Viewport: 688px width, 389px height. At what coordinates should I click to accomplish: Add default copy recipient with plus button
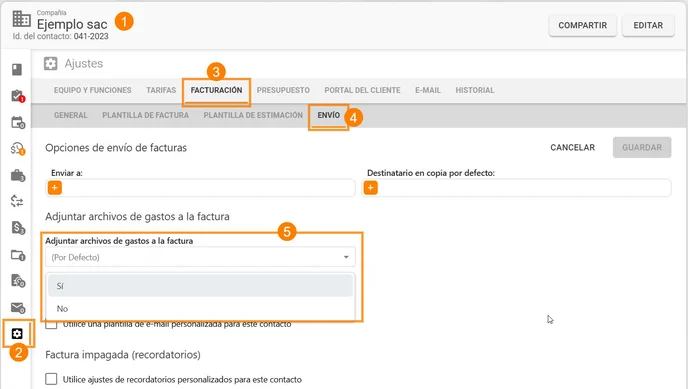370,188
